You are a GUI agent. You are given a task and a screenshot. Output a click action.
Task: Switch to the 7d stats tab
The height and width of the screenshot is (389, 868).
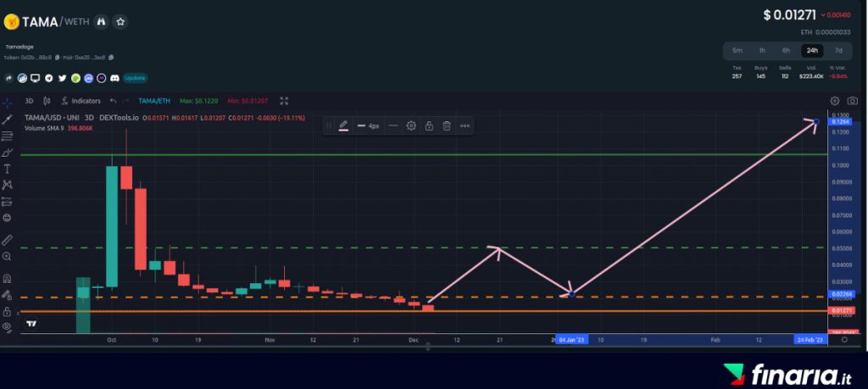coord(838,50)
